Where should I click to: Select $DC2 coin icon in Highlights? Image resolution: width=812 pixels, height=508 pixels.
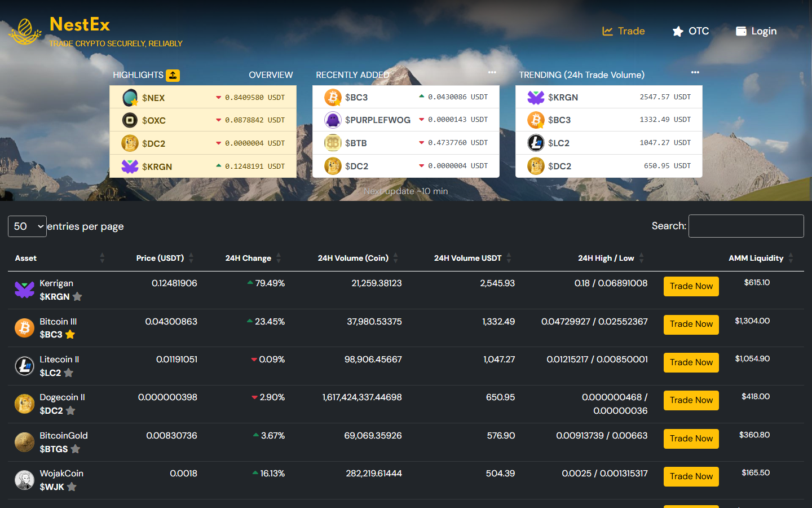tap(130, 143)
